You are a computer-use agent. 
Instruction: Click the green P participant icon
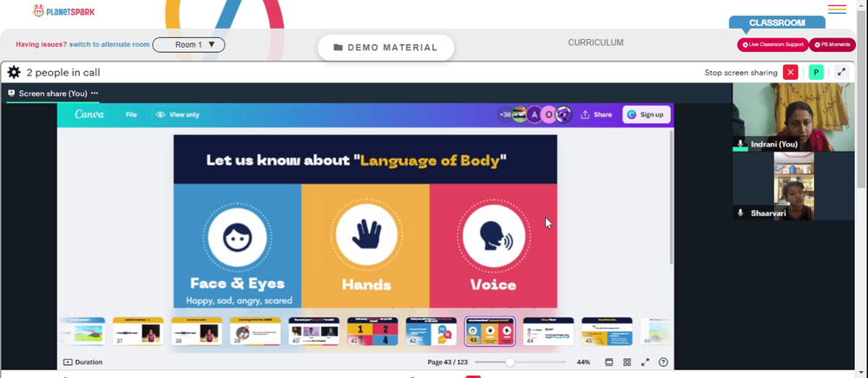[x=816, y=73]
